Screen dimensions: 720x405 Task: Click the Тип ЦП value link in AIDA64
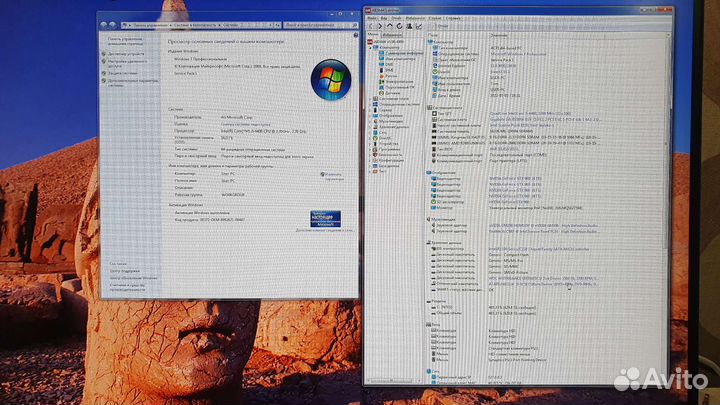click(530, 113)
